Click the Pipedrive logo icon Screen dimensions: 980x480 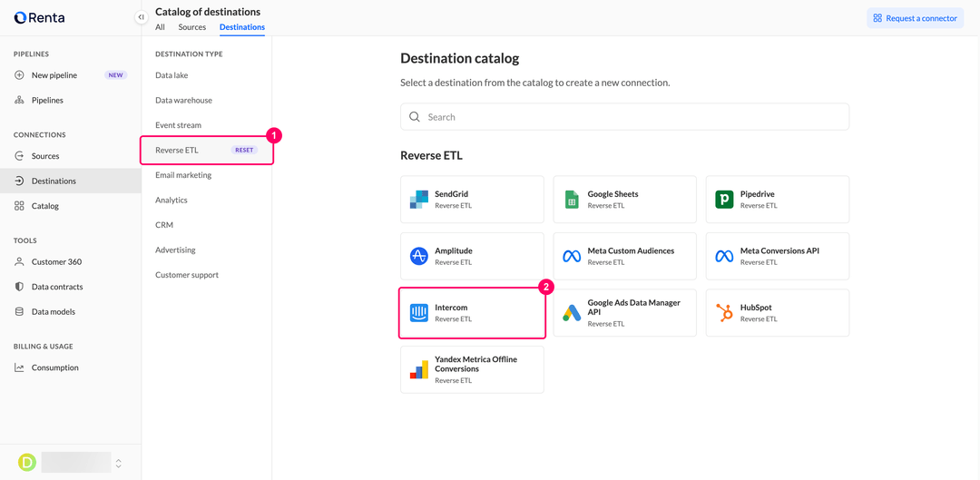[x=724, y=200]
